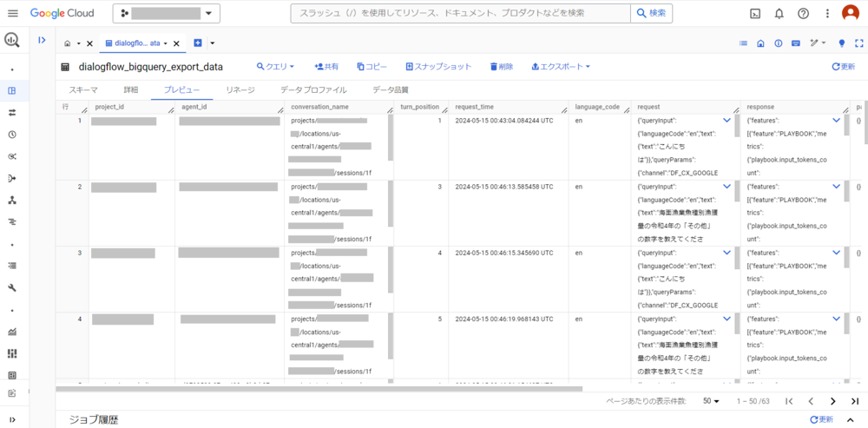Open the Cloud Shell terminal icon
The width and height of the screenshot is (868, 428).
(x=756, y=13)
